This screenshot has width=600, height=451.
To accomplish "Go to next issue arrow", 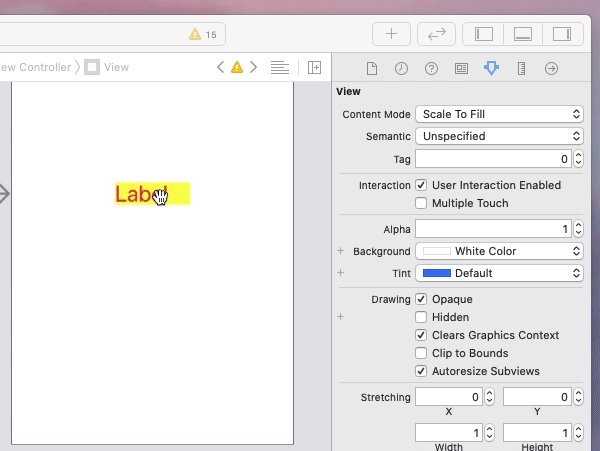I will (253, 67).
